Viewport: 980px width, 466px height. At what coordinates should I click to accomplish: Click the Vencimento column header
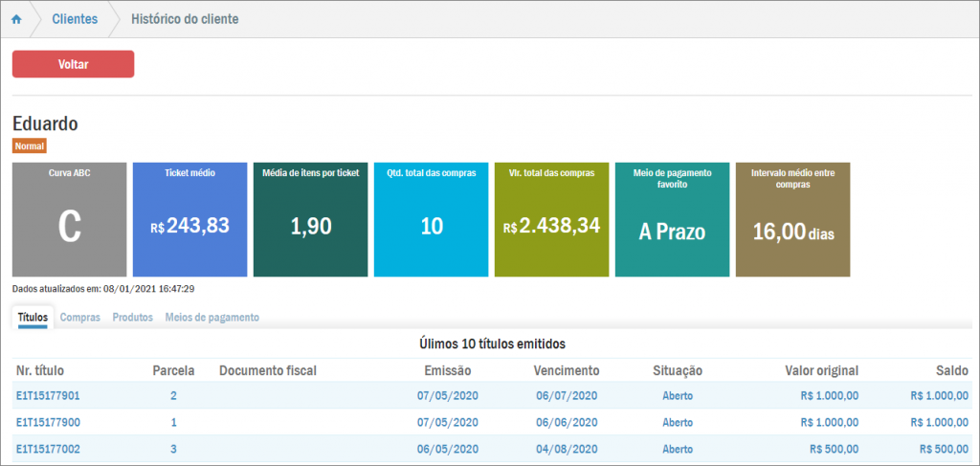(x=567, y=370)
